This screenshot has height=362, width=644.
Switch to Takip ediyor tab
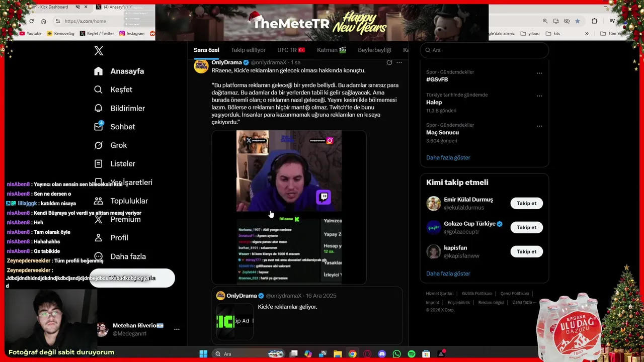point(248,50)
